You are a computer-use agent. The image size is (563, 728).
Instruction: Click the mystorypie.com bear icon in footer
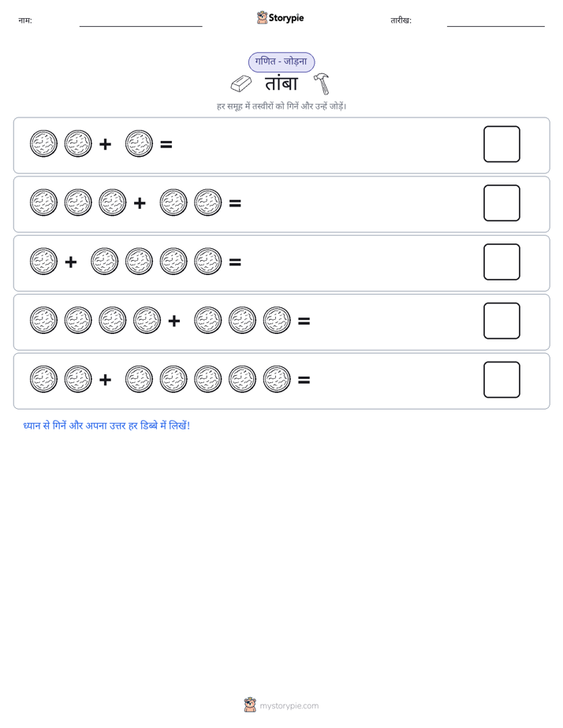pos(250,705)
